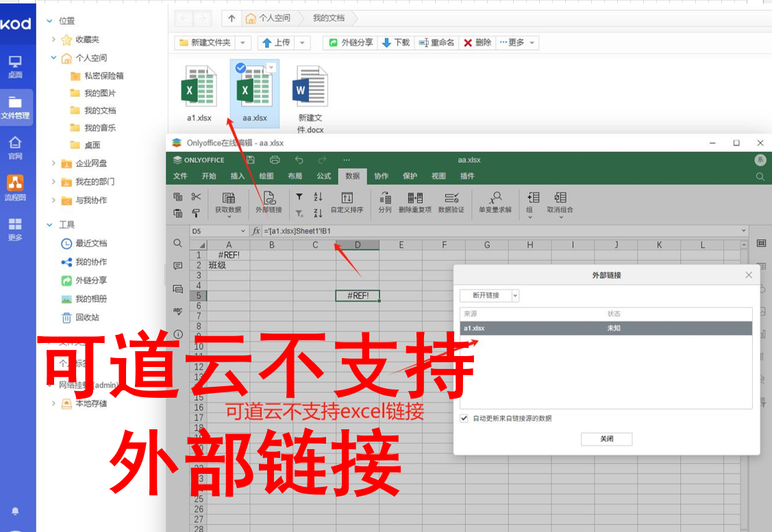772x532 pixels.
Task: Switch to the 插入 ribbon tab
Action: click(237, 176)
